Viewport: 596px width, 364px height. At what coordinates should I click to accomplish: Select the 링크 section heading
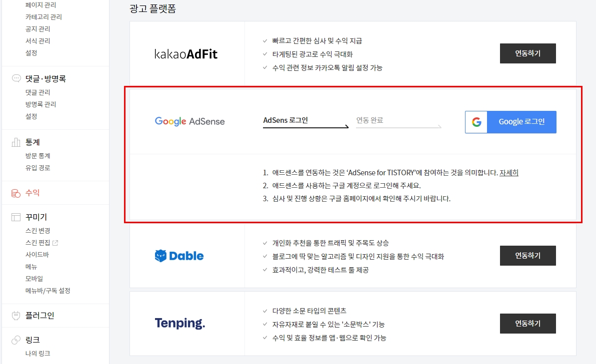[32, 340]
